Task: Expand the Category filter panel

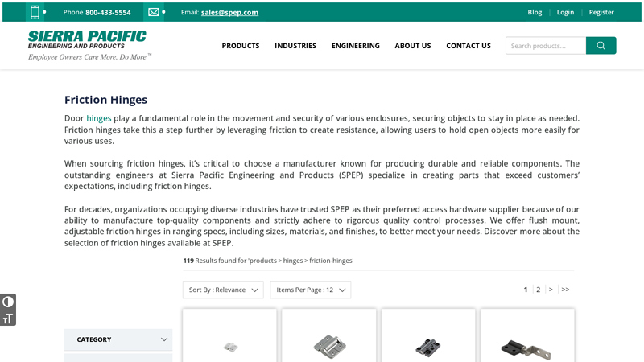Action: (118, 339)
